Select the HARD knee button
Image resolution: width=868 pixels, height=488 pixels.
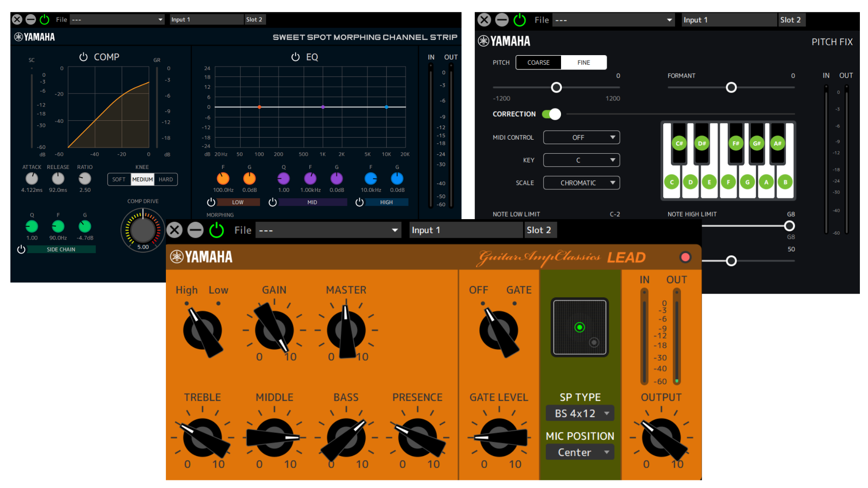(x=165, y=179)
